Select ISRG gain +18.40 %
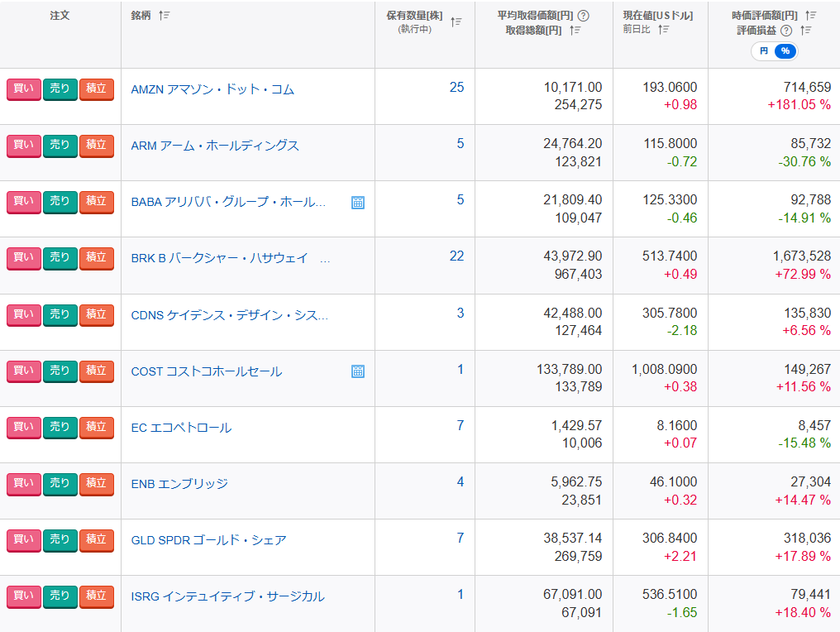 803,612
